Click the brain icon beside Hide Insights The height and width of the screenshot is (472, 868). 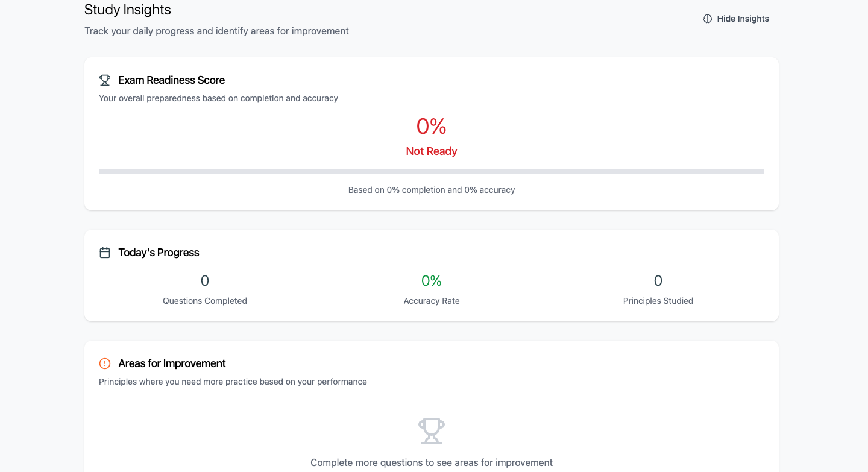pyautogui.click(x=708, y=19)
